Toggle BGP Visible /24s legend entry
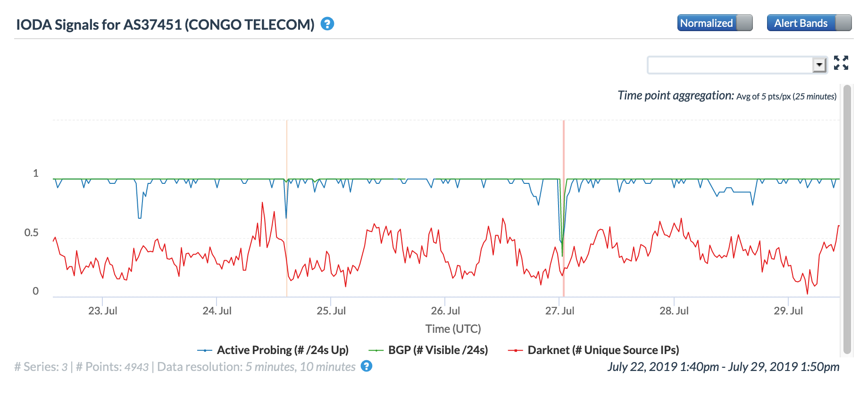 [x=438, y=350]
